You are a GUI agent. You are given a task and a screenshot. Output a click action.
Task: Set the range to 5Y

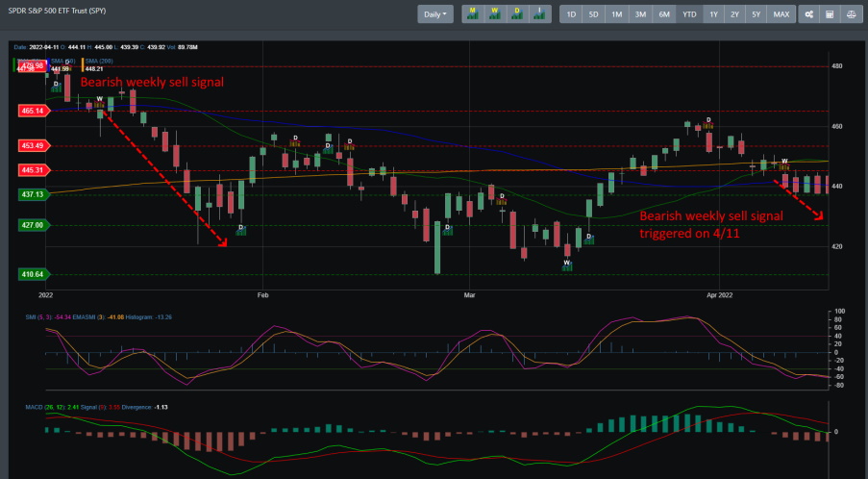pos(756,14)
